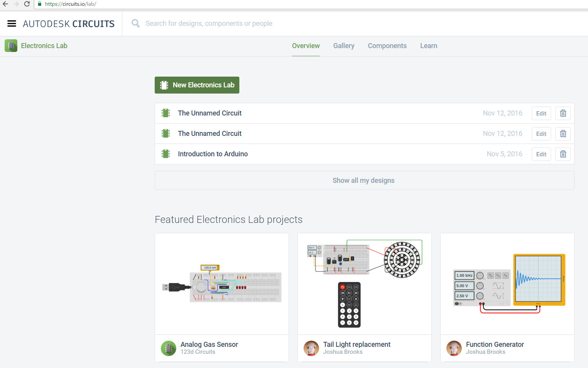Reload the page with refresh icon
This screenshot has height=368, width=588.
[27, 4]
